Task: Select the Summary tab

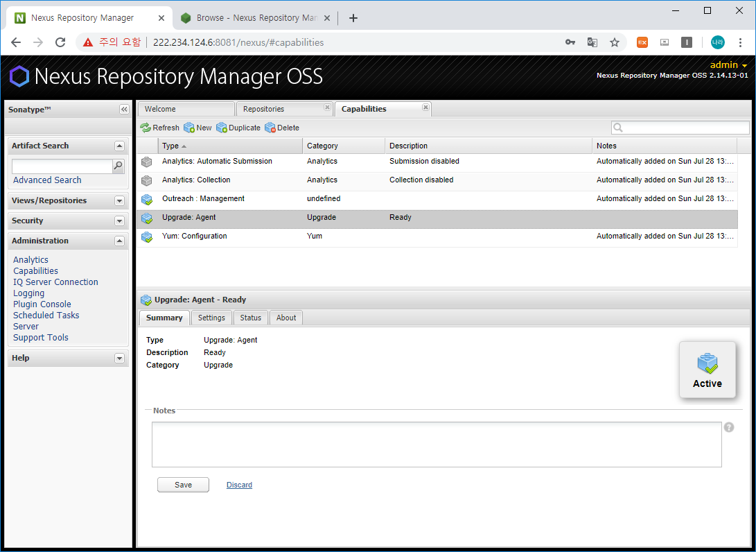Action: pyautogui.click(x=164, y=318)
